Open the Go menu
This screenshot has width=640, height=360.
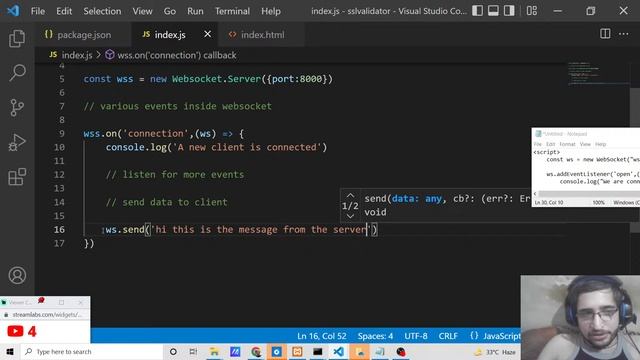pyautogui.click(x=169, y=11)
